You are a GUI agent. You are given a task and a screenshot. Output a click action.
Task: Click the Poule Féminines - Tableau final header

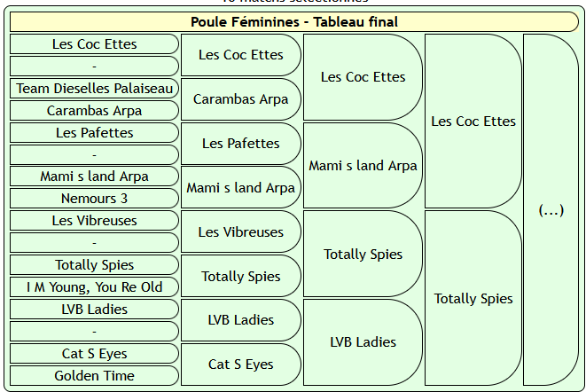pos(293,22)
